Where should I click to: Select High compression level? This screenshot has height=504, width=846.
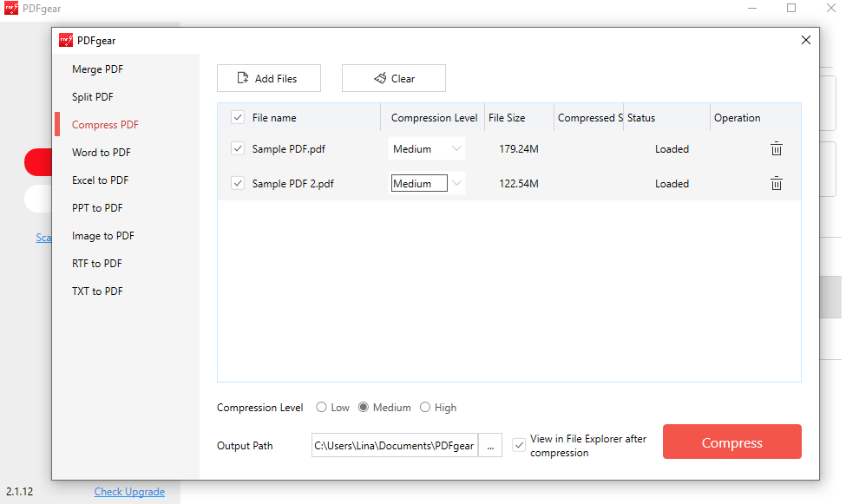click(x=425, y=408)
